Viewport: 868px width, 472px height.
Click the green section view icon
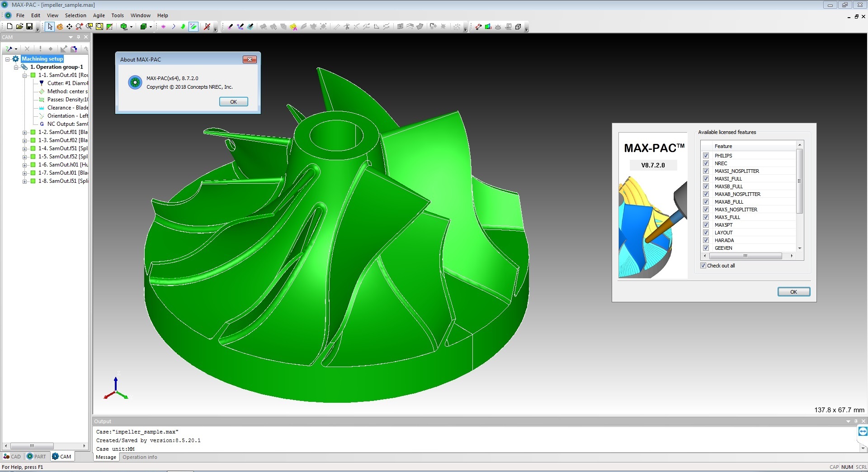tap(488, 27)
